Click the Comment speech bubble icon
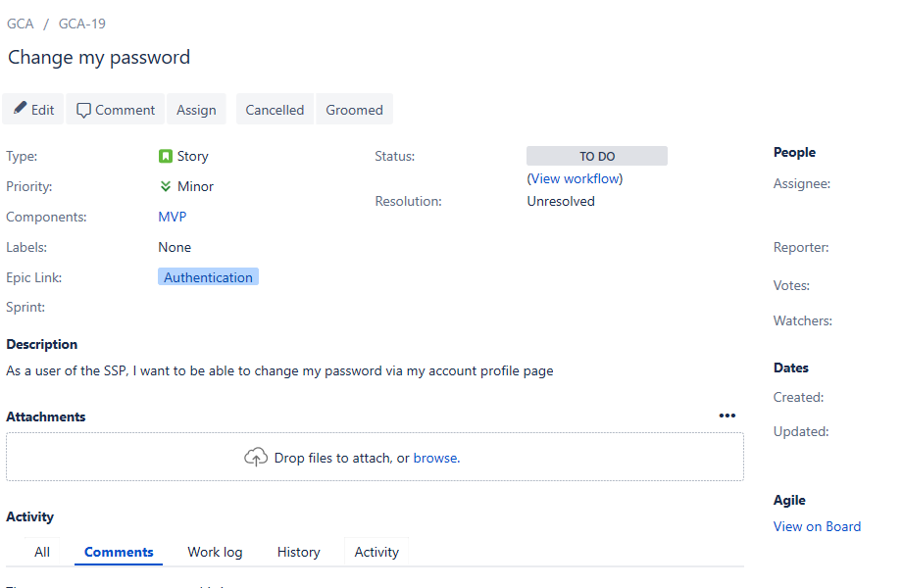The image size is (903, 588). [x=83, y=110]
